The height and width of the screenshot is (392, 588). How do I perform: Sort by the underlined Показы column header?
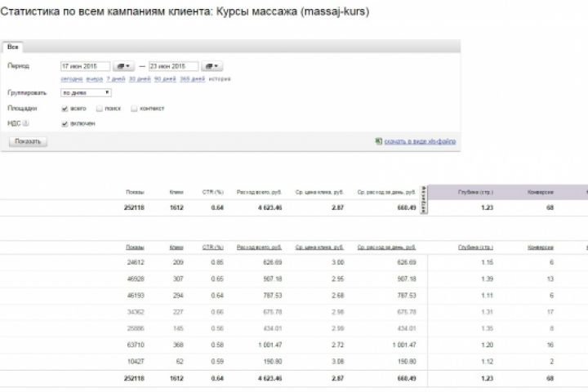pyautogui.click(x=135, y=247)
